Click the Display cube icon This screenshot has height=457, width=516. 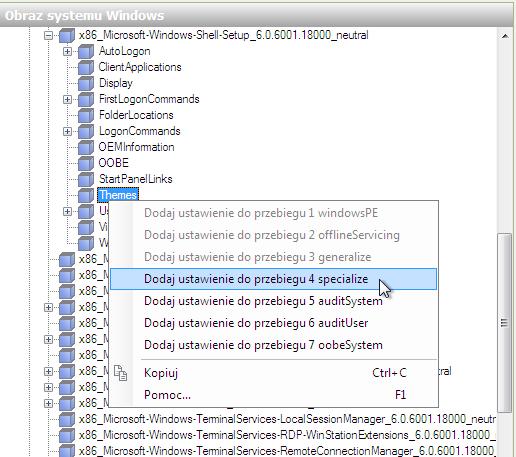[86, 83]
